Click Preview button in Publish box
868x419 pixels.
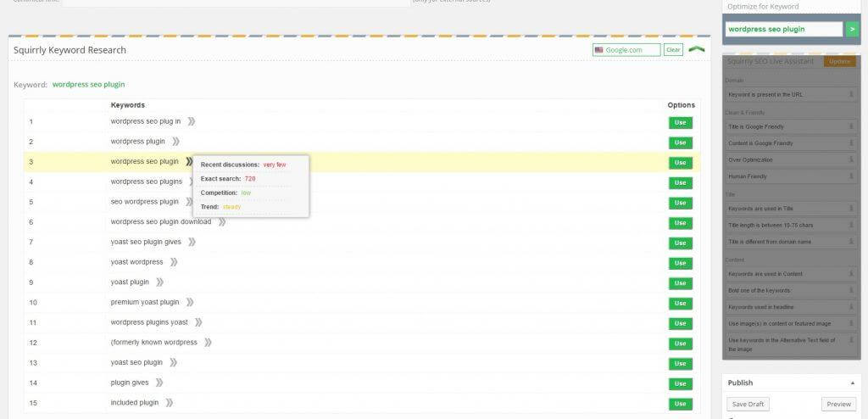click(x=838, y=404)
